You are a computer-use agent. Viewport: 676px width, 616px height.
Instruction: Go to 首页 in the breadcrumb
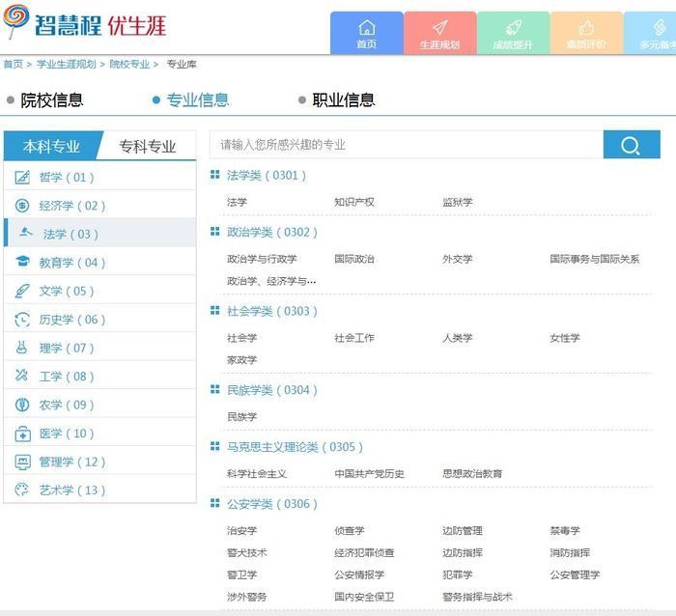(14, 65)
